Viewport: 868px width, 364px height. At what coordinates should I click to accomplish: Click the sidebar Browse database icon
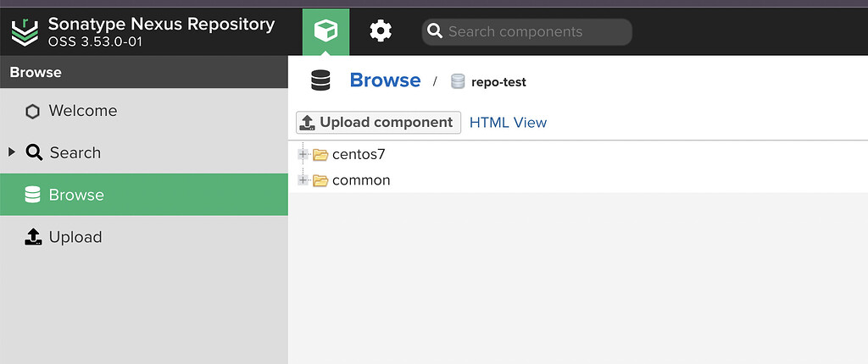coord(33,195)
